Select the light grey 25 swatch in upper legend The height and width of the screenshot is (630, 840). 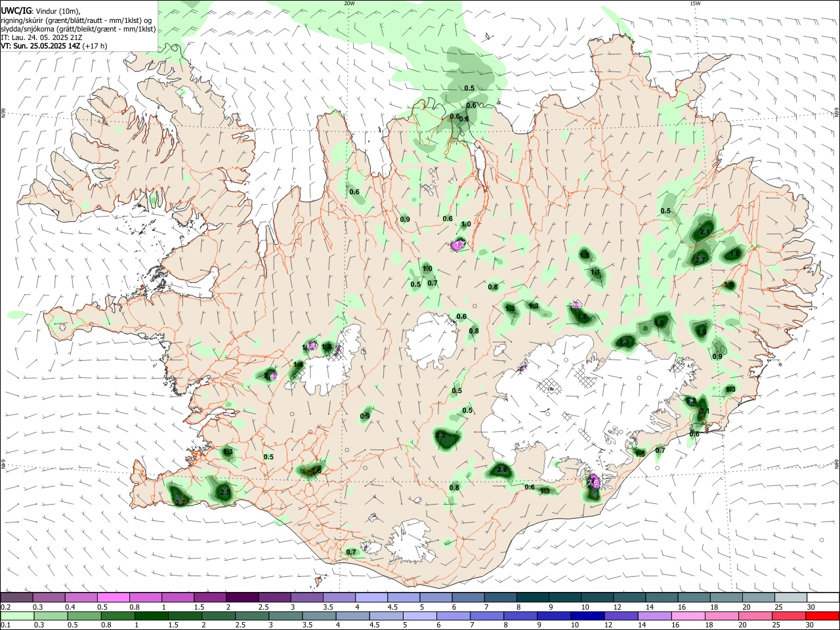[791, 598]
